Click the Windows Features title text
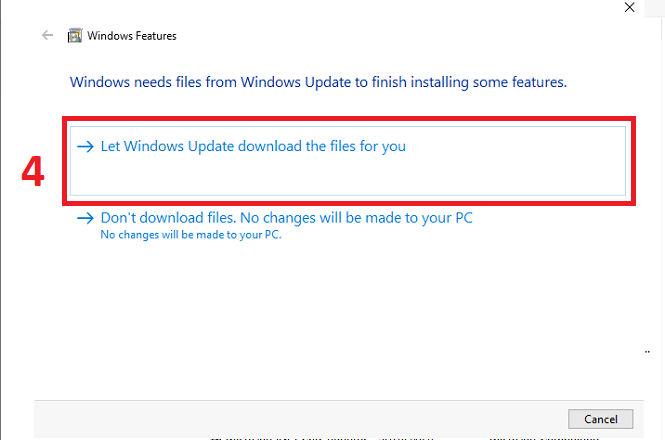 point(132,36)
